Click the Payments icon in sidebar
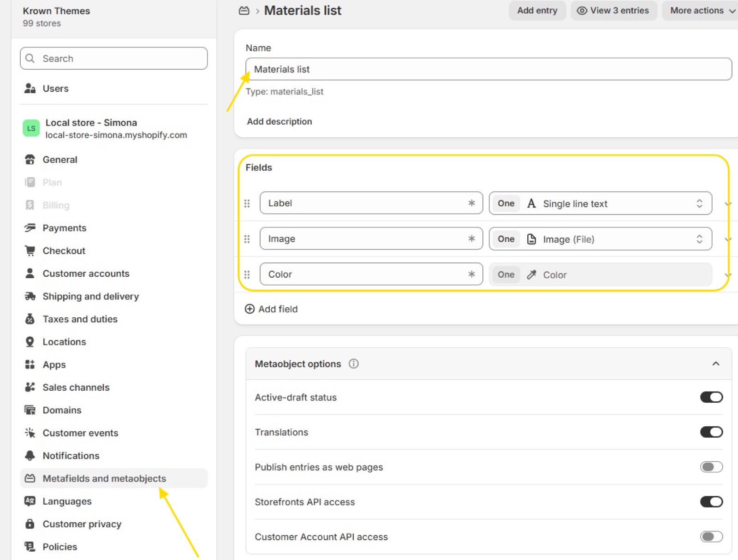The height and width of the screenshot is (560, 738). coord(30,228)
